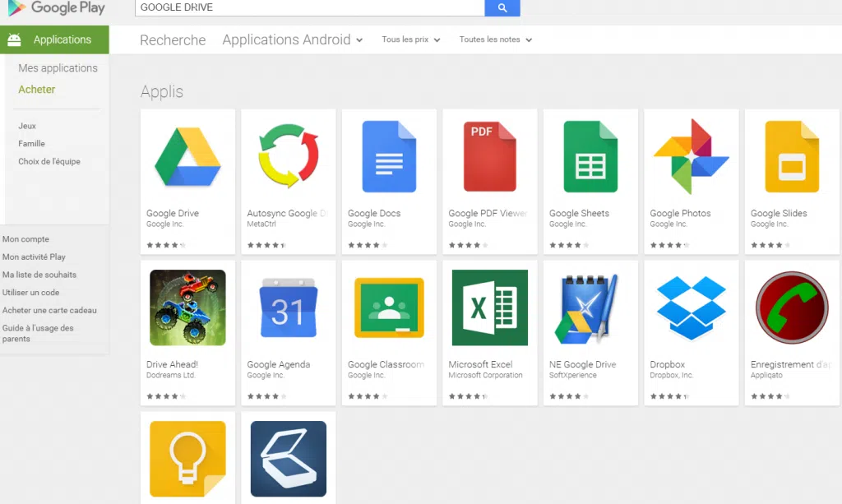The height and width of the screenshot is (504, 842).
Task: Open the Dropbox blue box icon
Action: (x=691, y=307)
